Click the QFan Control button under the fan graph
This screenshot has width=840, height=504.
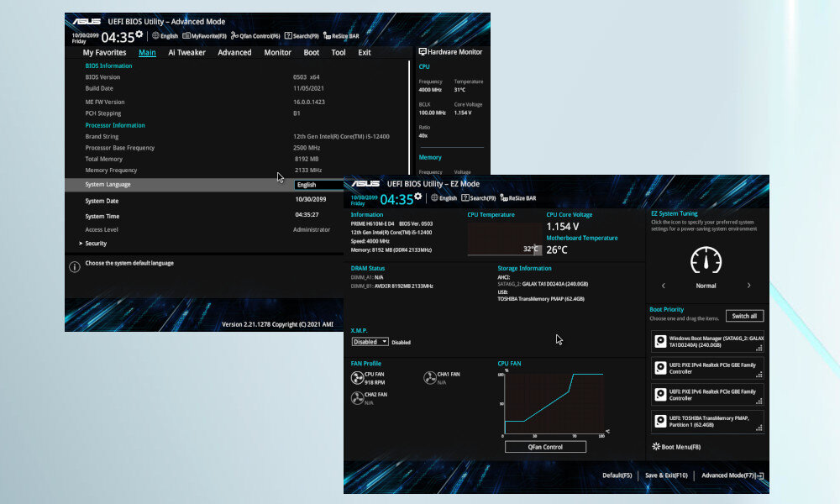click(545, 447)
